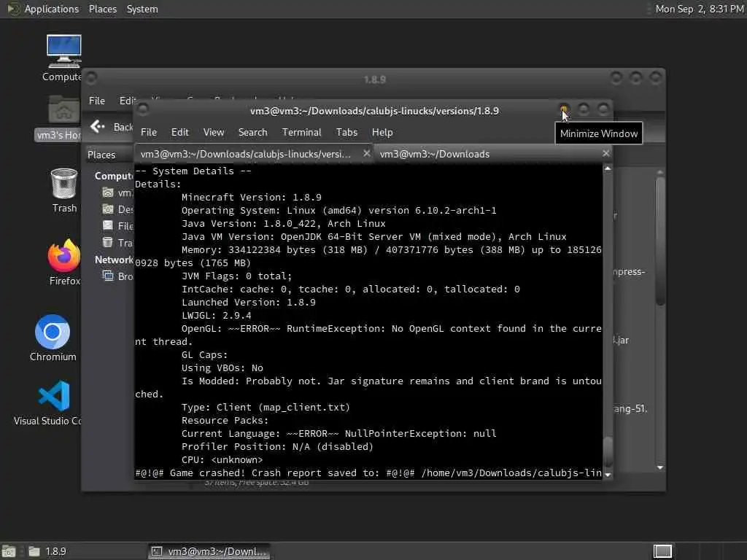Click the 'Launched Version: 1.8.9' line
The height and width of the screenshot is (560, 747).
248,303
